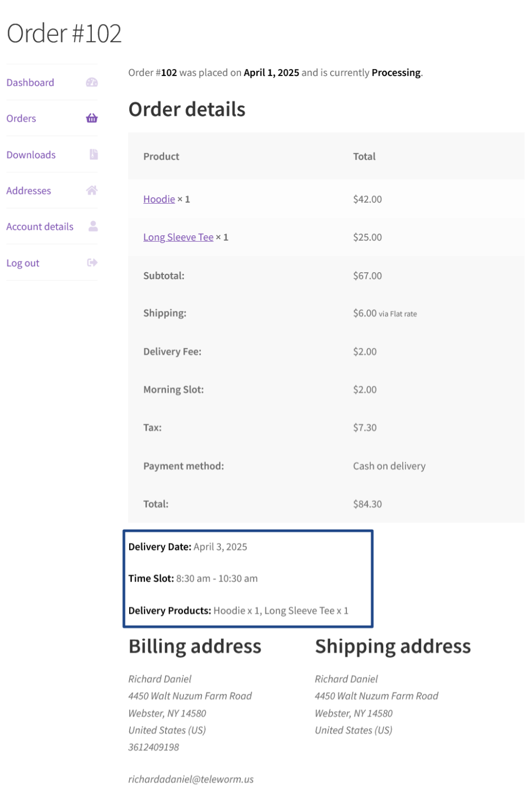This screenshot has height=803, width=532.
Task: Click the Addresses house icon
Action: point(92,191)
